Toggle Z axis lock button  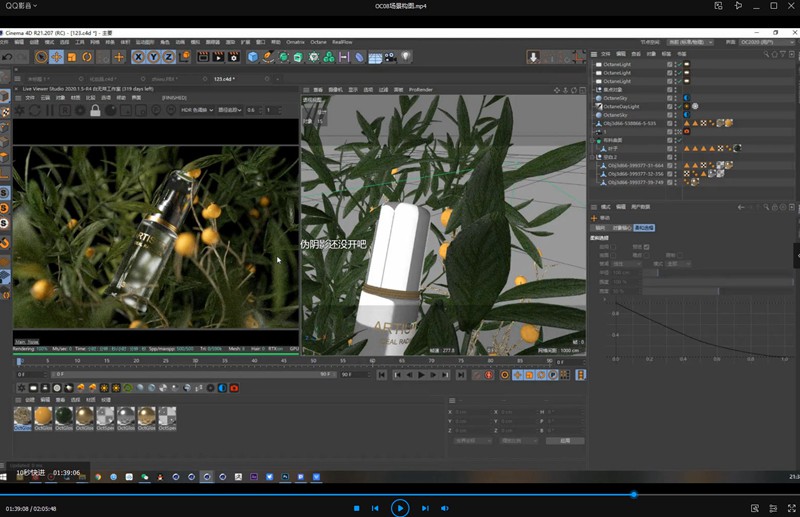(x=169, y=57)
